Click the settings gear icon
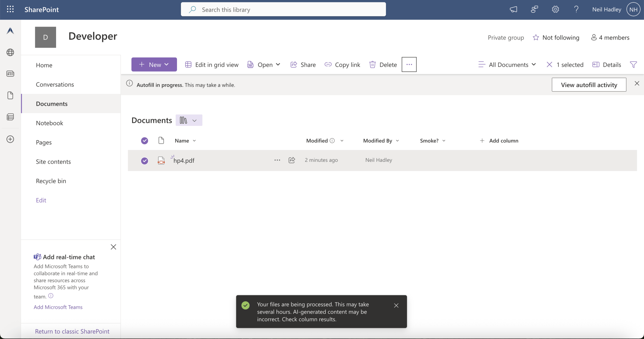Screen dimensions: 644x339 click(x=555, y=9)
